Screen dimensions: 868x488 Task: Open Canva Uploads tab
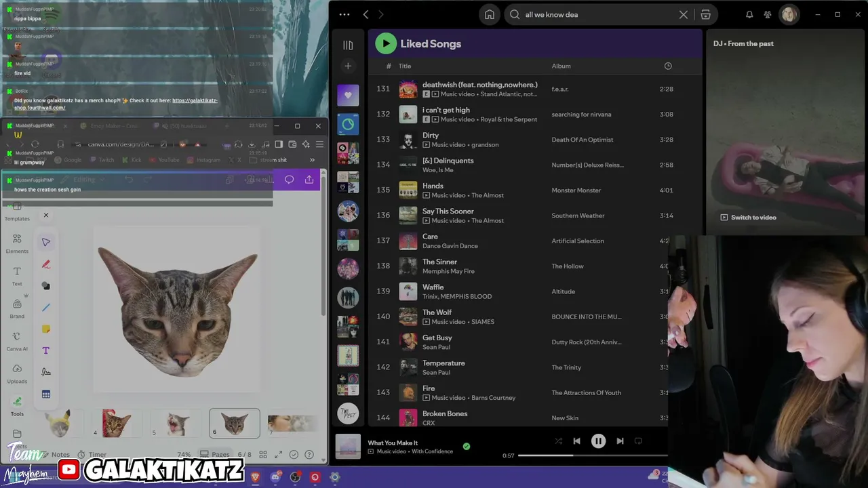tap(17, 373)
